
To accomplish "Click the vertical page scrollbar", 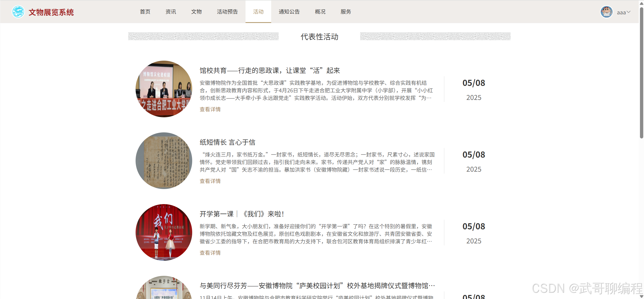I will click(641, 73).
